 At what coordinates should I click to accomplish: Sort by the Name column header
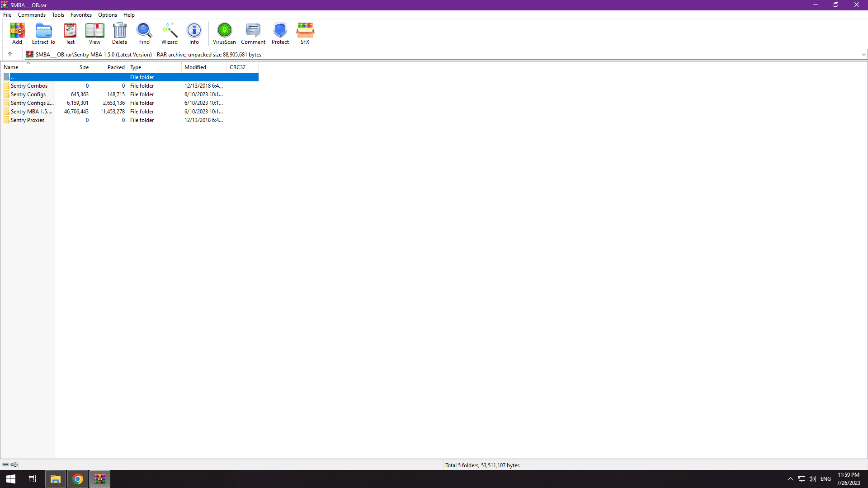tap(28, 67)
